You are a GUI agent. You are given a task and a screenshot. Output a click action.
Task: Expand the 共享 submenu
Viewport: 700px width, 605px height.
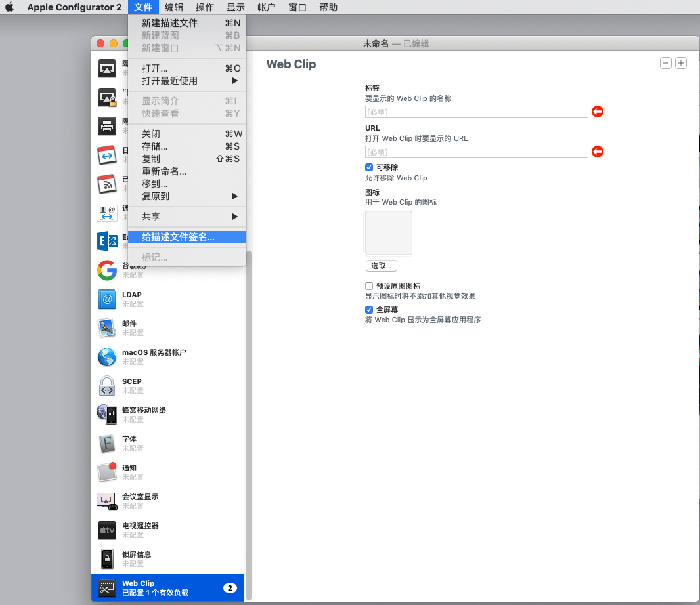coord(187,217)
